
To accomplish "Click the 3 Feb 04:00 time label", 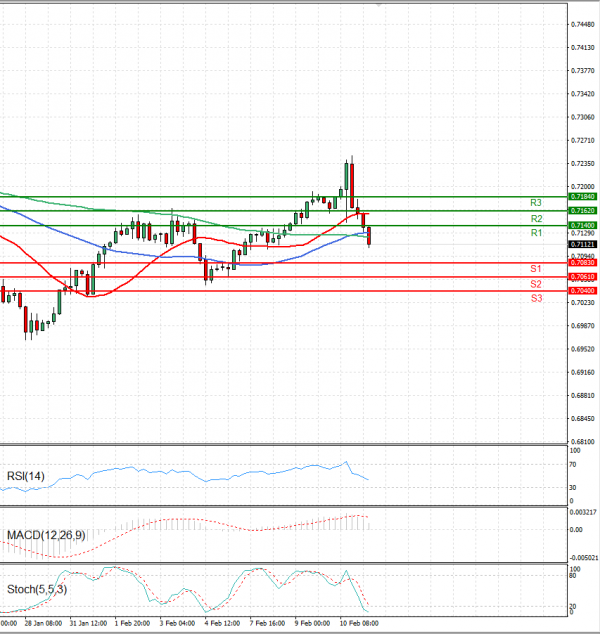I will tap(177, 623).
